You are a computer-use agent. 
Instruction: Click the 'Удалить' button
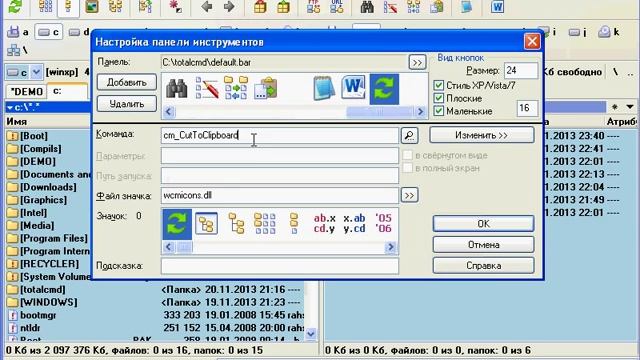(x=127, y=104)
